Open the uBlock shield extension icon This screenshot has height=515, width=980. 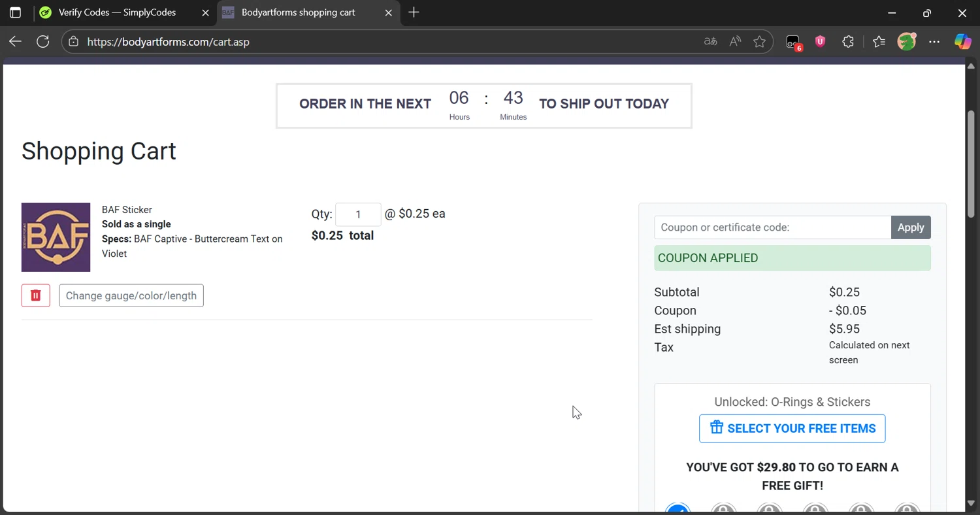(821, 42)
